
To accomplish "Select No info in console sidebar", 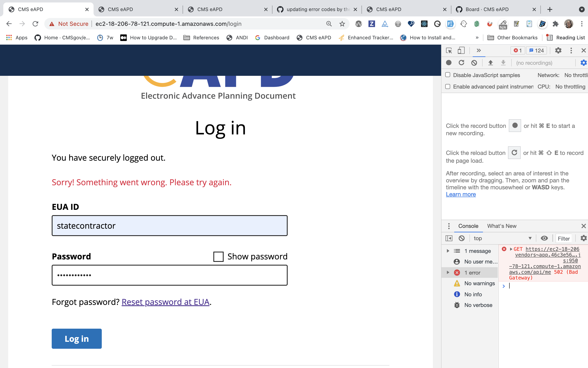I will pyautogui.click(x=468, y=294).
